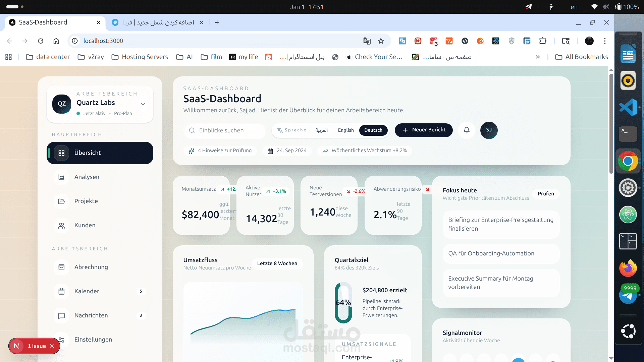This screenshot has height=362, width=644.
Task: Open Projekte folder icon in sidebar
Action: pos(61,201)
